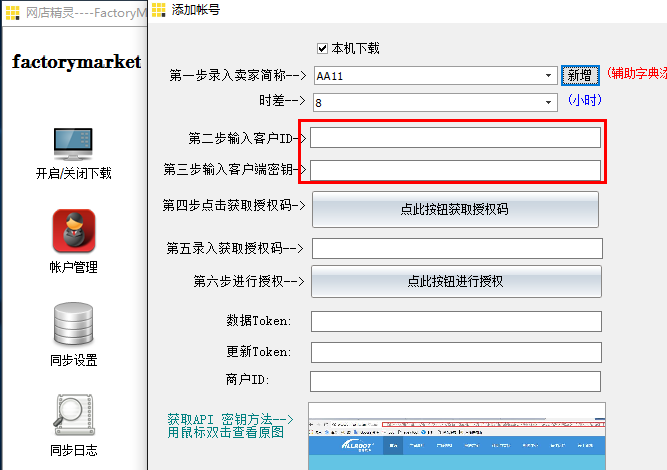This screenshot has height=470, width=667.
Task: Click the 同步设置 label
Action: (x=74, y=360)
